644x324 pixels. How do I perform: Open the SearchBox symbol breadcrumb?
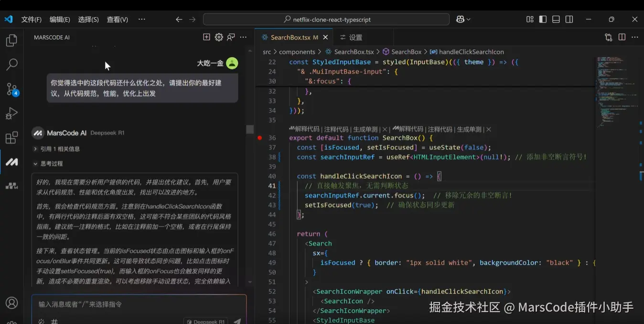[402, 52]
